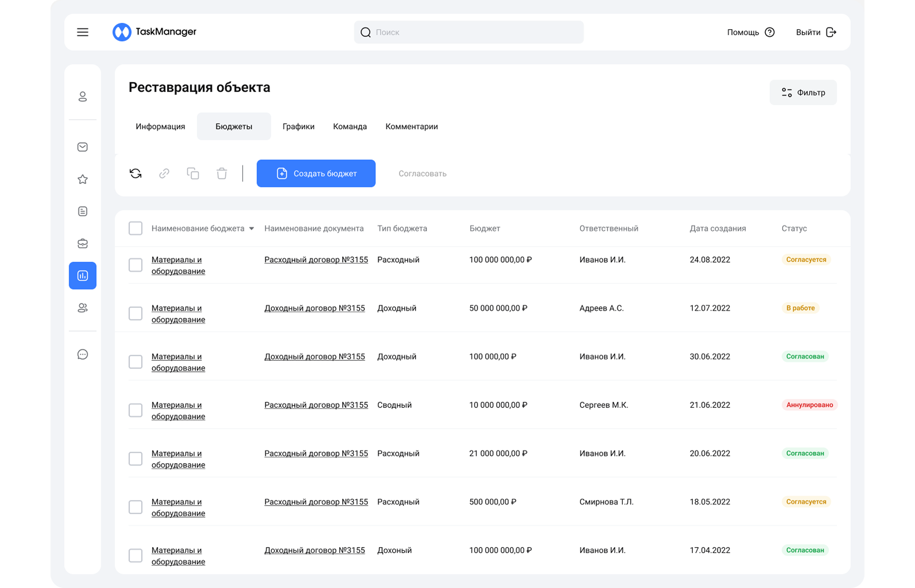Open the mail sidebar icon
915x588 pixels.
click(x=82, y=147)
